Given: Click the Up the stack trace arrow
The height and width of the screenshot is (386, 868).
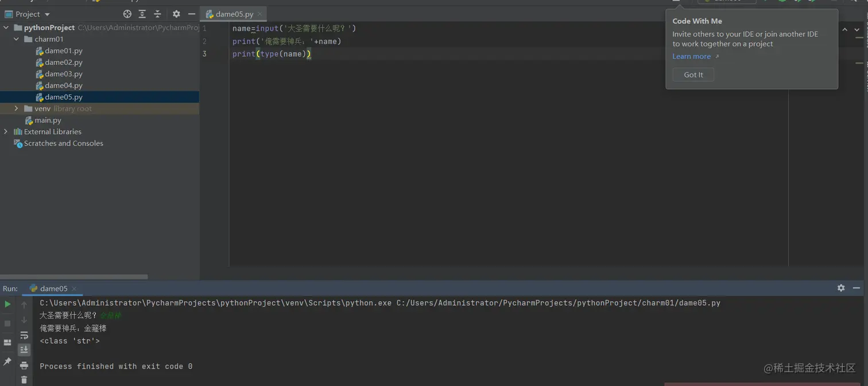Looking at the screenshot, I should (24, 305).
